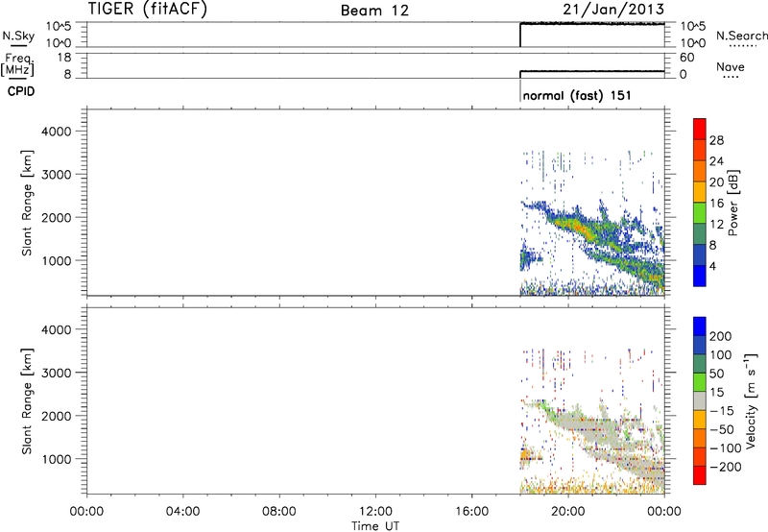This screenshot has height=532, width=768.
Task: Click the "20:00" time tick label
Action: click(x=568, y=512)
